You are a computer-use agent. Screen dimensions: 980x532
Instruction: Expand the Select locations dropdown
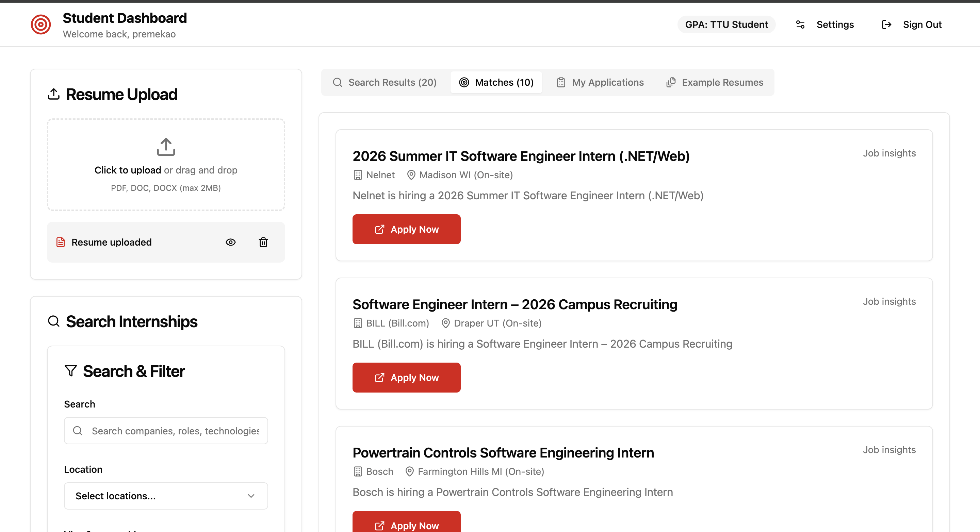pos(166,496)
